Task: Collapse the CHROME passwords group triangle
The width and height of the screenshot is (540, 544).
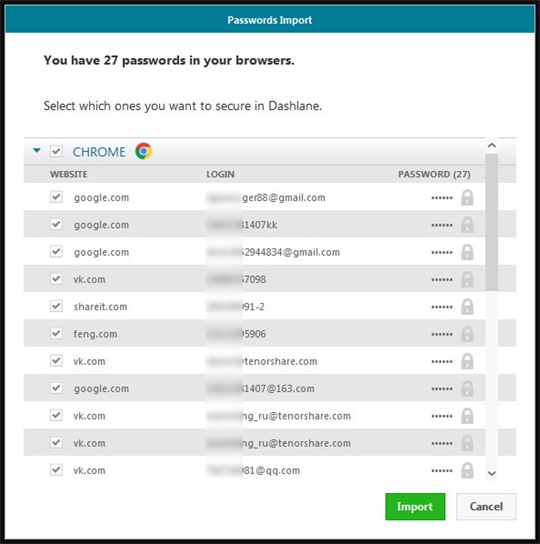Action: (x=37, y=151)
